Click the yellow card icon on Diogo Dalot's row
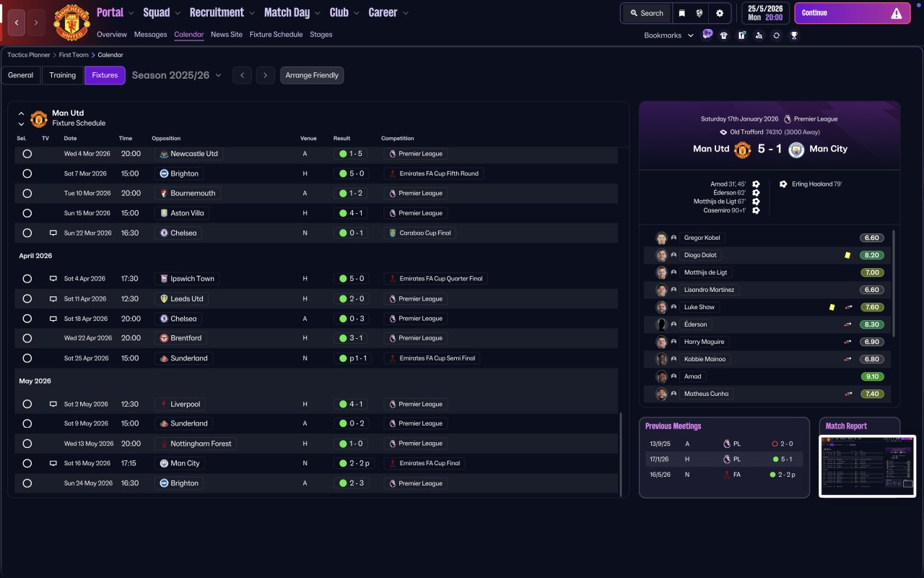 point(847,255)
